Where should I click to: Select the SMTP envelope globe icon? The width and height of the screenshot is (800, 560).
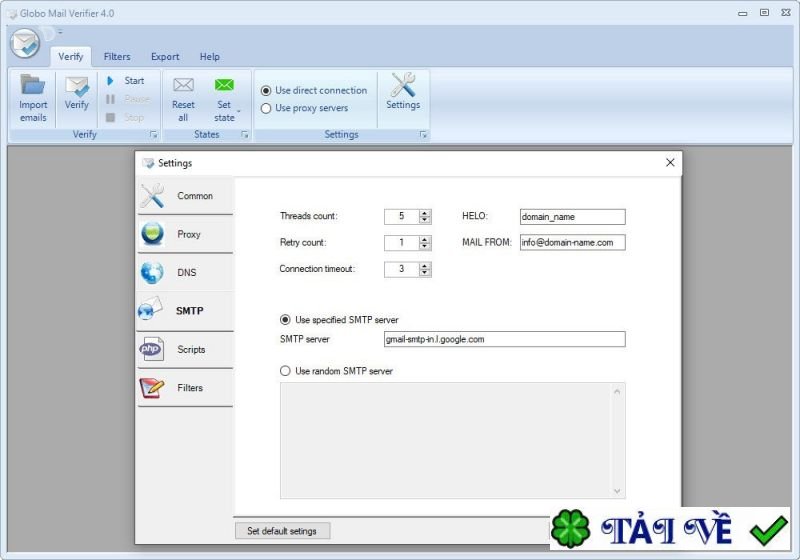click(150, 309)
